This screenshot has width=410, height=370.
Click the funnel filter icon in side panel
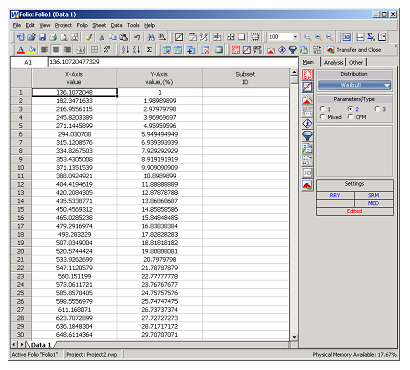pos(307,136)
